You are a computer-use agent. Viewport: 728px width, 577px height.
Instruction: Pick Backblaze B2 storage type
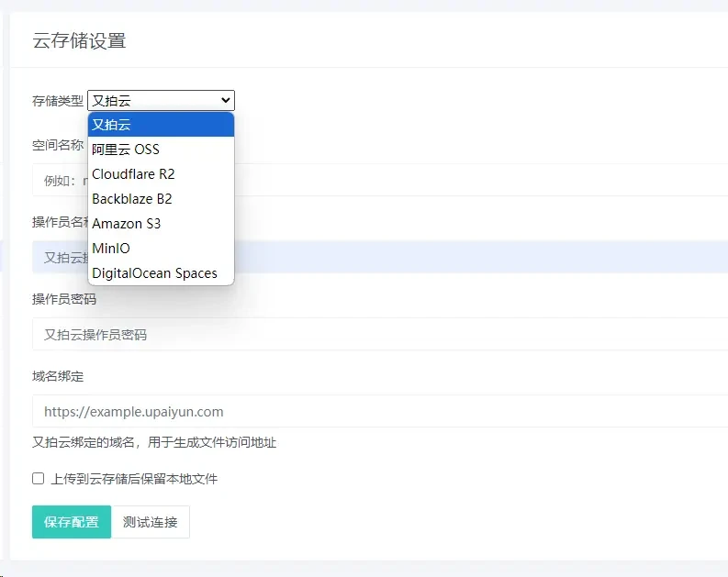click(x=161, y=198)
